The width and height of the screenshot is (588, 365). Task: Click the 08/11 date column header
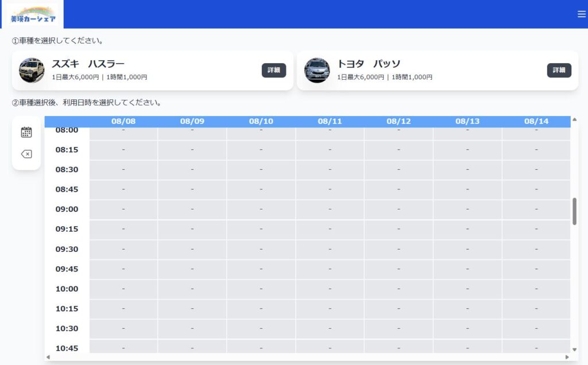click(x=330, y=122)
